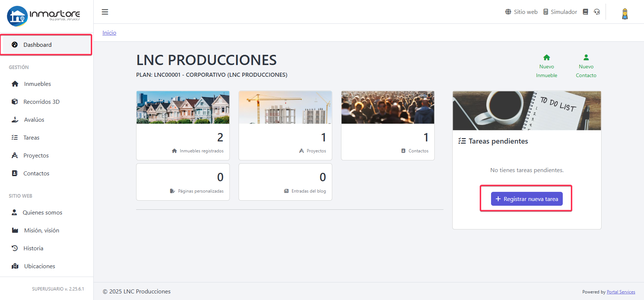
Task: Click the Recorridos 3D cube icon
Action: coord(15,102)
